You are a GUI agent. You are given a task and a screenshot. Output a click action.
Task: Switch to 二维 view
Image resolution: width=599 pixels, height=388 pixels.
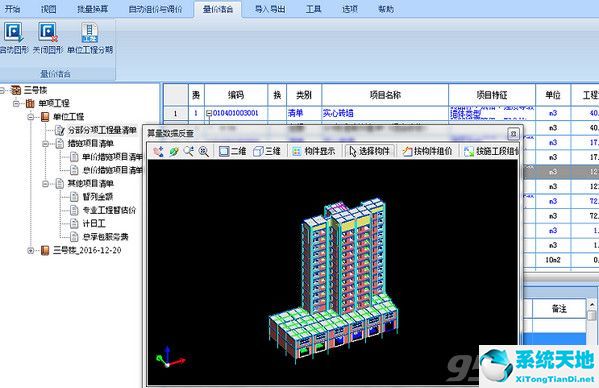pos(232,151)
